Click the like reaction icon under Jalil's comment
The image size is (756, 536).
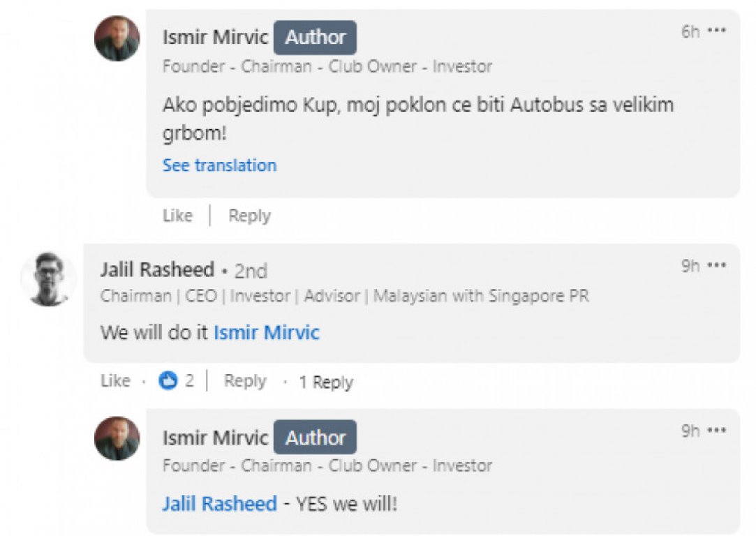(x=168, y=381)
